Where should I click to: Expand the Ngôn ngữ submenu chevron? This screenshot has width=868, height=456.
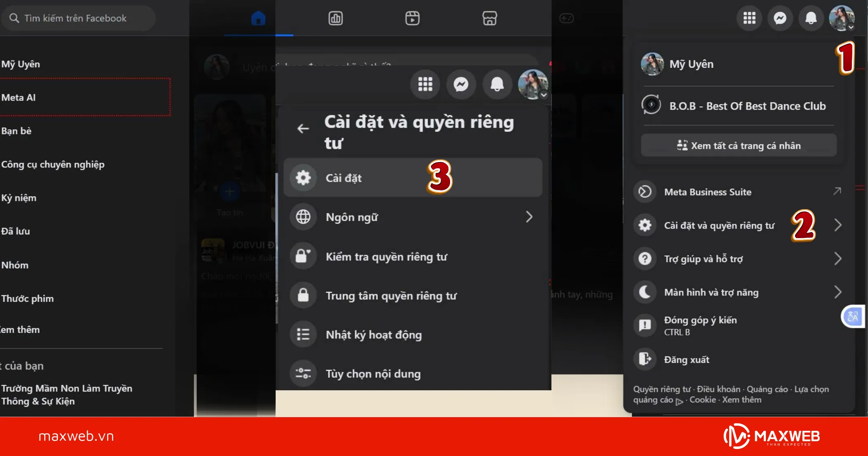(529, 217)
